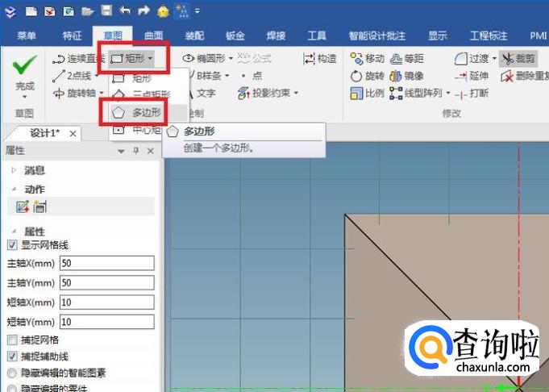Click the 投影约束 tool
Image resolution: width=549 pixels, height=392 pixels.
264,93
